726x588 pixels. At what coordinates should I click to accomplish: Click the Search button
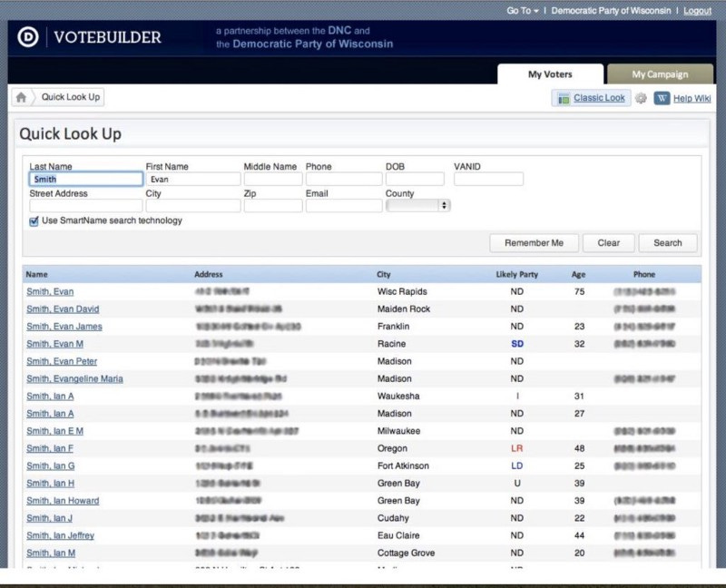pyautogui.click(x=668, y=243)
